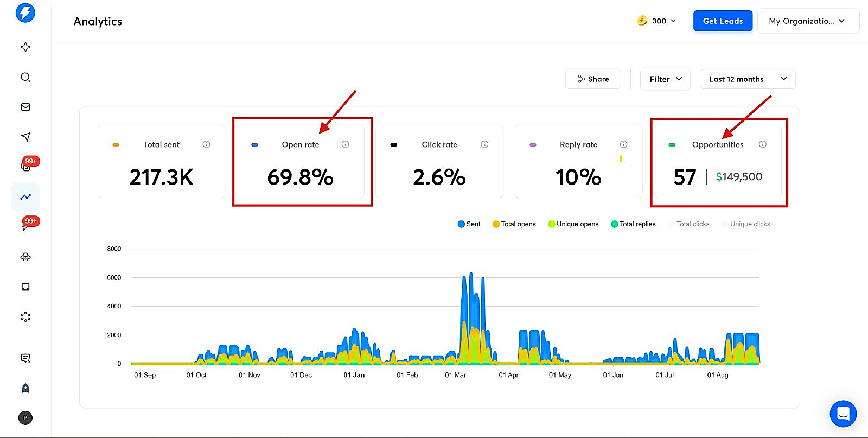The width and height of the screenshot is (868, 438).
Task: Click the blue Open rate color marker
Action: 254,145
